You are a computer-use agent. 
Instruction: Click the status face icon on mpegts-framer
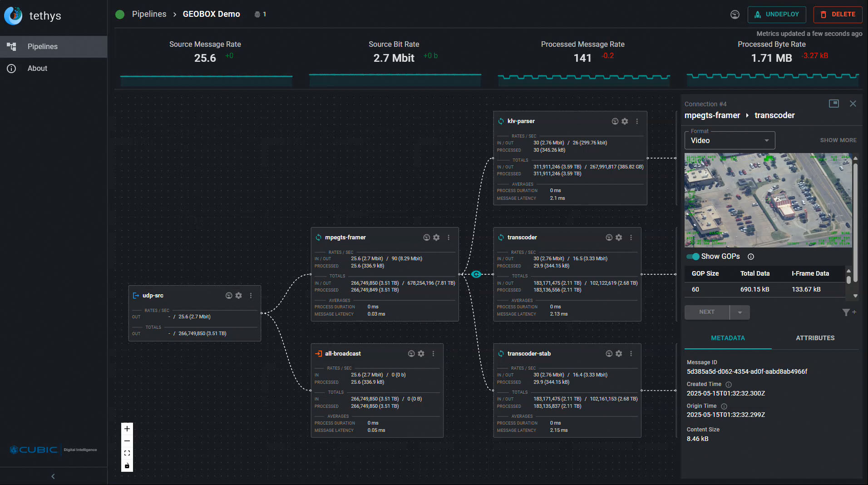tap(426, 238)
